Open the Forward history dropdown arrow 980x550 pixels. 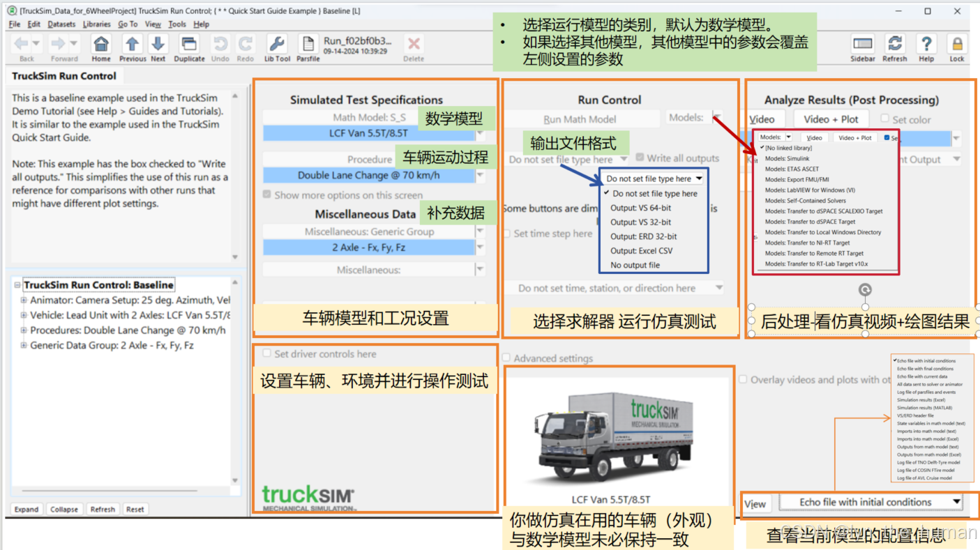click(x=73, y=44)
